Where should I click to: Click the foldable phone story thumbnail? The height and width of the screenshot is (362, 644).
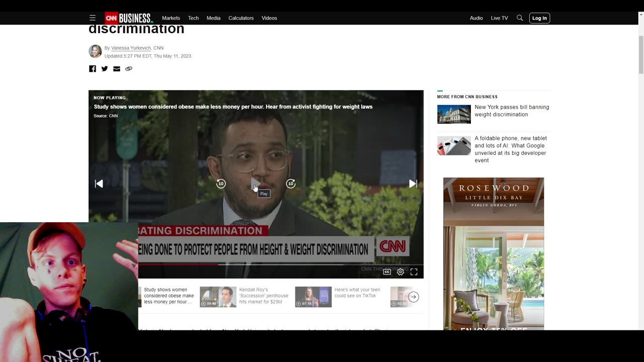(454, 145)
